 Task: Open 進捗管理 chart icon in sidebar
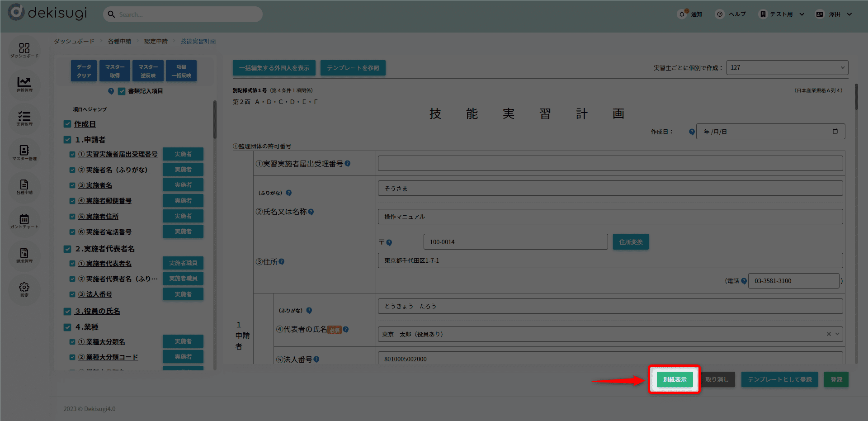[x=24, y=84]
